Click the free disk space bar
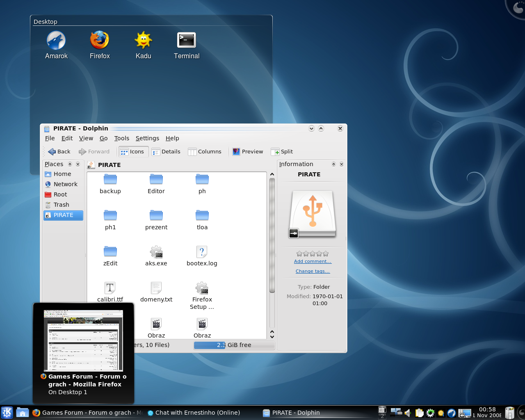525x420 pixels. pyautogui.click(x=234, y=345)
